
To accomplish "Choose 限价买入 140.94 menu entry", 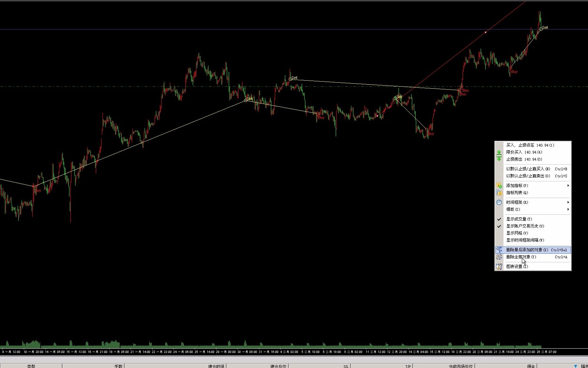I will click(x=533, y=152).
